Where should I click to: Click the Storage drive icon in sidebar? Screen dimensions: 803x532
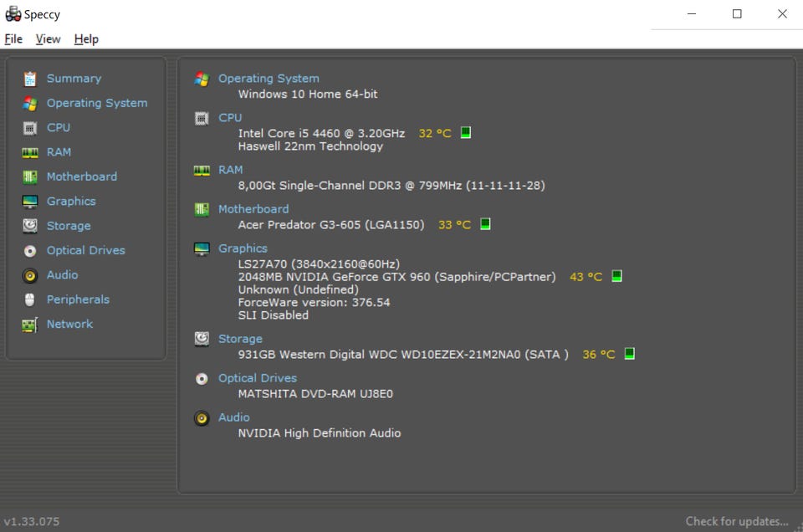(x=30, y=226)
